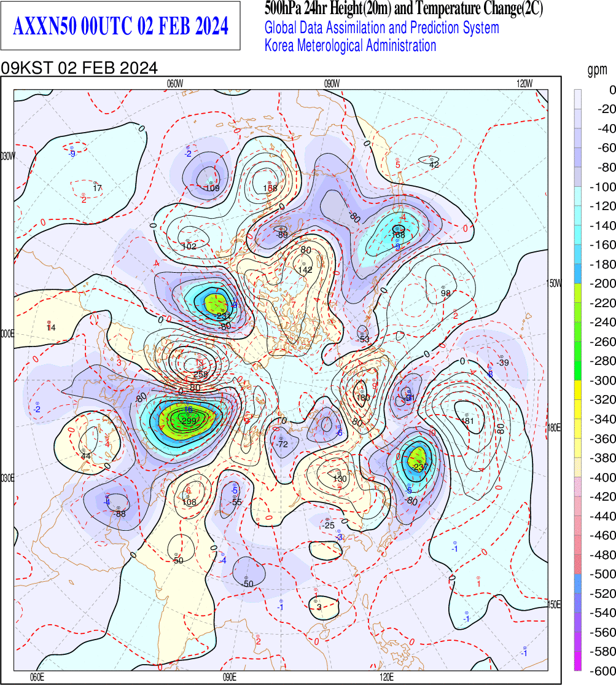Click the 108 height maximum value

[189, 503]
